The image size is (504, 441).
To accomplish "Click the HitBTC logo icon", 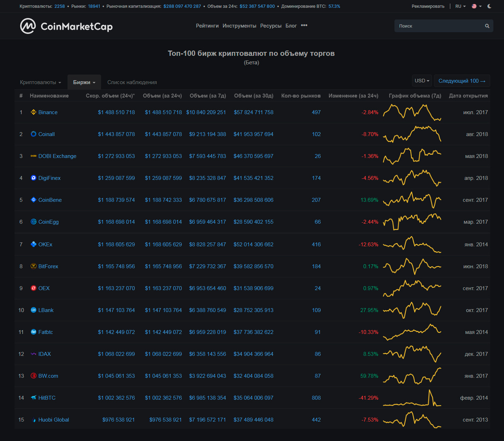I will (x=34, y=398).
